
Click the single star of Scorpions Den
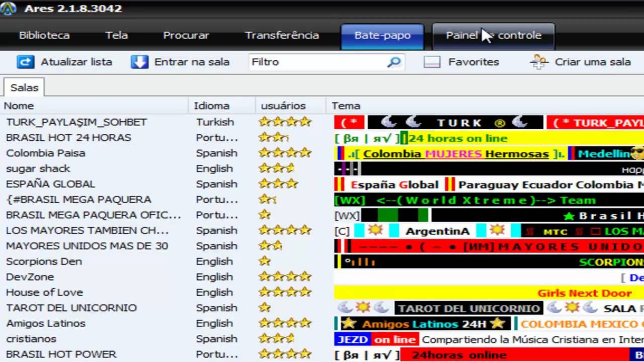click(x=265, y=261)
